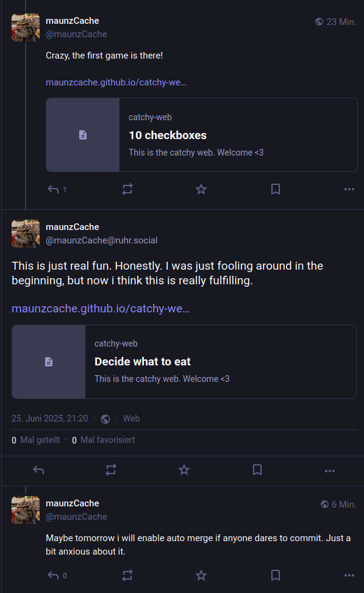Open the three-dot menu of main post
The height and width of the screenshot is (593, 364).
pos(330,471)
